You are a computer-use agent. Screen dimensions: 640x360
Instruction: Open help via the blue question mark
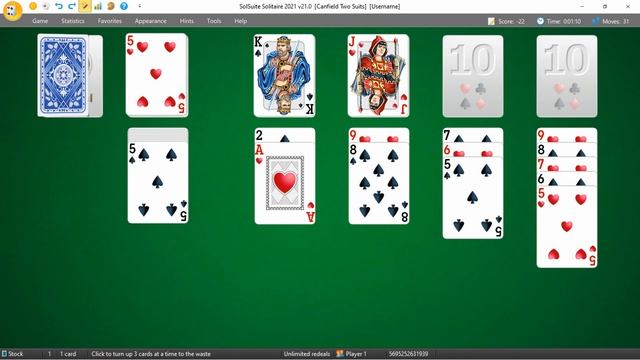coord(124,6)
